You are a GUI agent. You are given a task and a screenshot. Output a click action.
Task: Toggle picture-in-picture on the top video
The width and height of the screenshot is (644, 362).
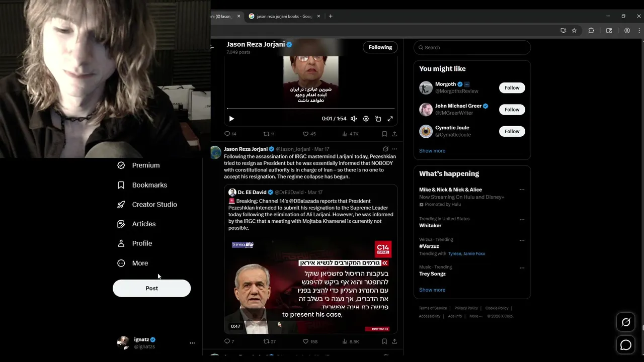point(378,119)
